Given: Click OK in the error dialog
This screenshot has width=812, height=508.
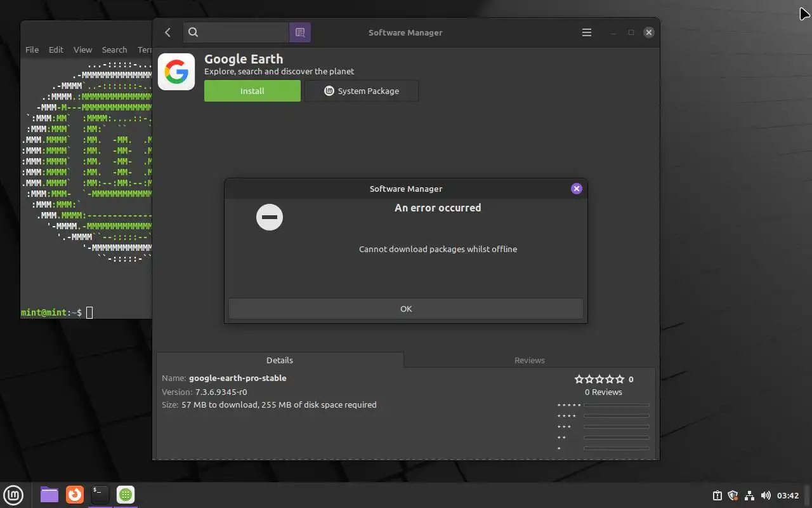Looking at the screenshot, I should tap(406, 309).
